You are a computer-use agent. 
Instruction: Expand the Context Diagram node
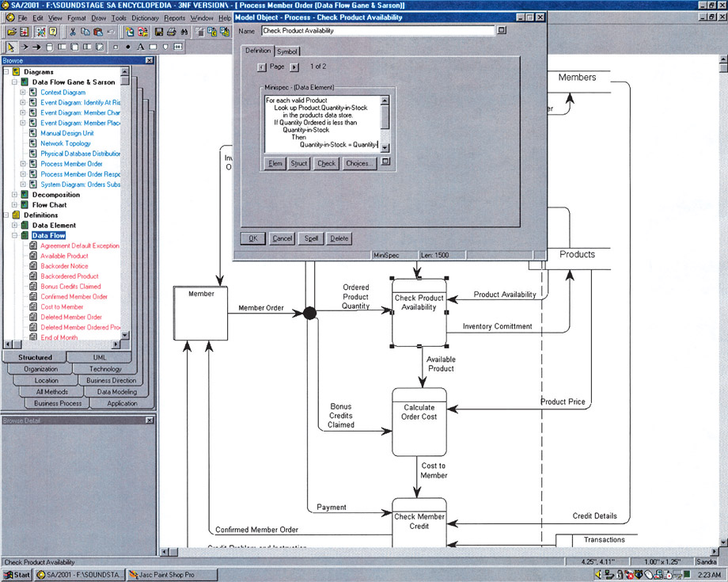click(x=23, y=92)
